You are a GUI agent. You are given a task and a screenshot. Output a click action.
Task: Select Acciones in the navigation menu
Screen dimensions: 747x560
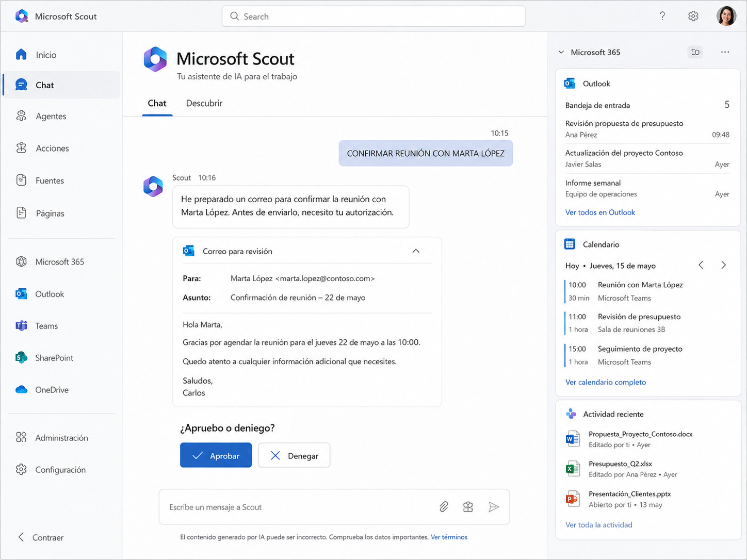pos(62,148)
